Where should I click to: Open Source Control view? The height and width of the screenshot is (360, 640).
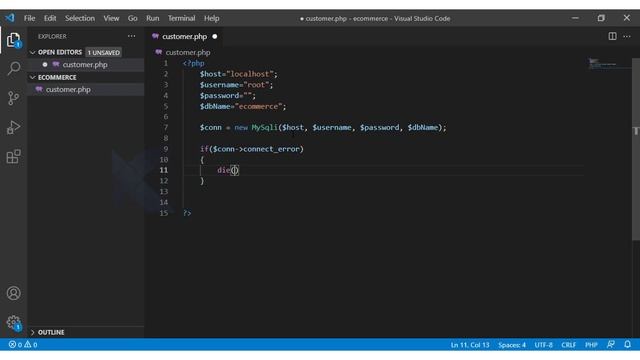(x=13, y=98)
